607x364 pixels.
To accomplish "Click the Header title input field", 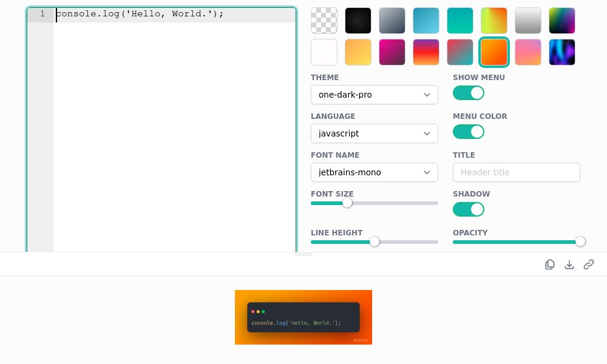I will click(517, 172).
